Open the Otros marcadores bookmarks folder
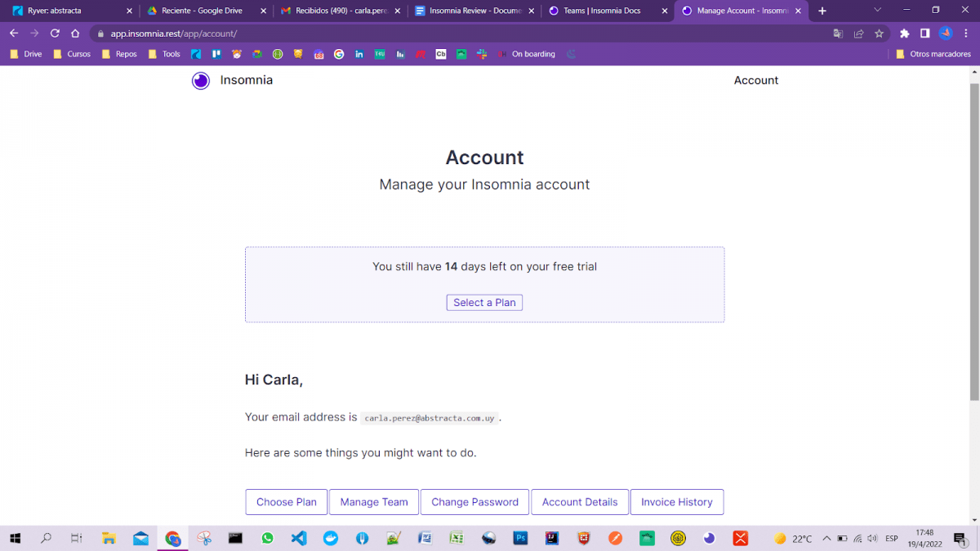980x551 pixels. pyautogui.click(x=933, y=55)
